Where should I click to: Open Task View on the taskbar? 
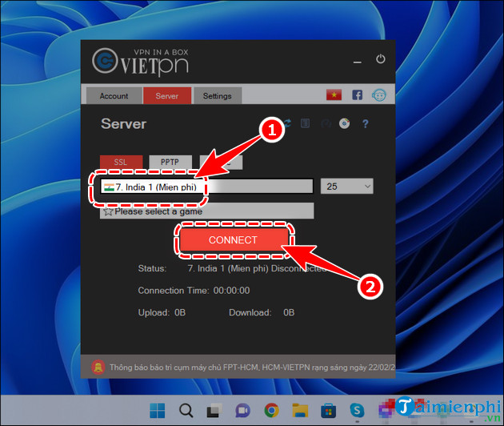pos(214,411)
